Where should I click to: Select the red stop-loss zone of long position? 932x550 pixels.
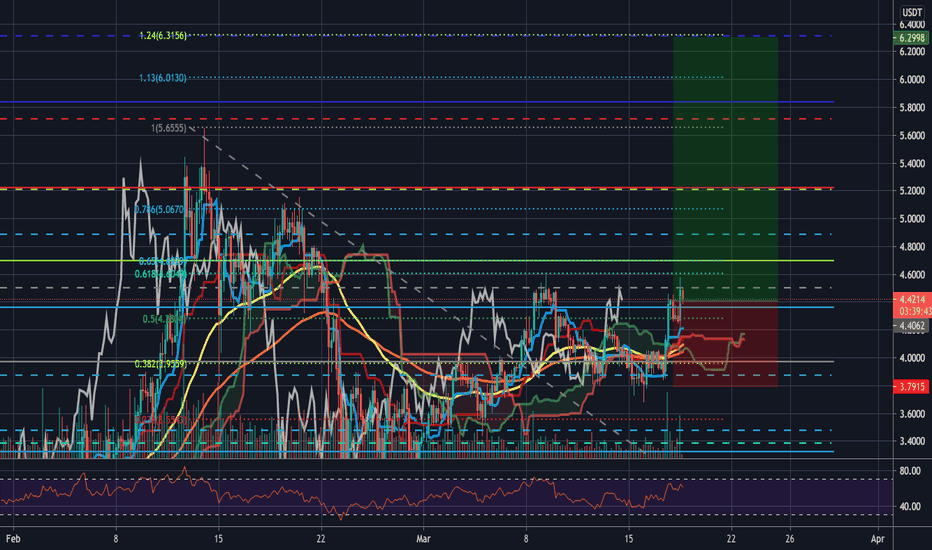tap(725, 343)
